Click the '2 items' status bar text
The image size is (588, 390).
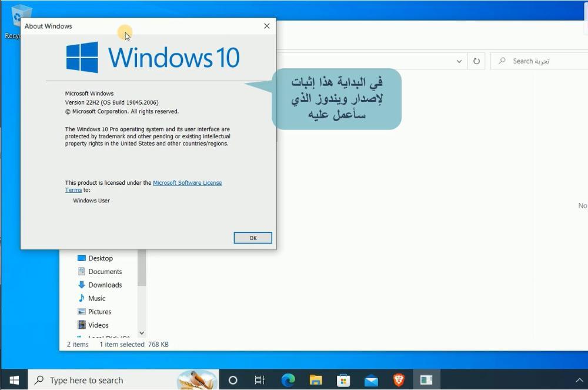pos(78,344)
